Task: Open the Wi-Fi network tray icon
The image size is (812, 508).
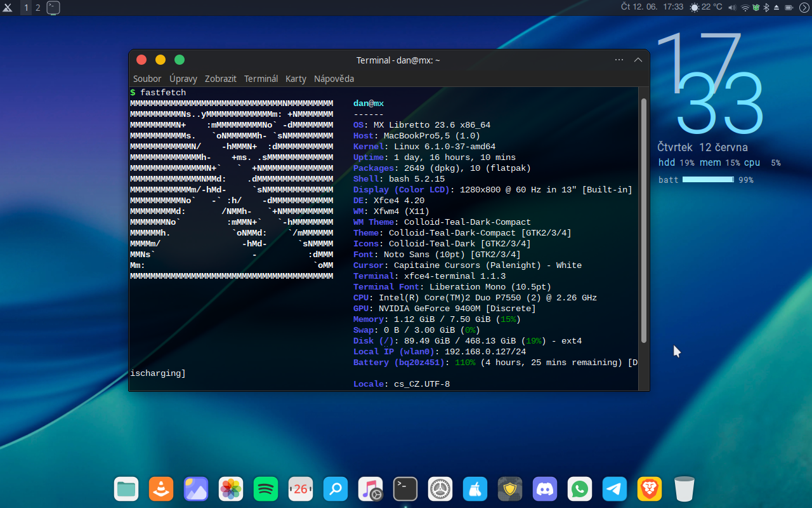Action: pyautogui.click(x=745, y=8)
